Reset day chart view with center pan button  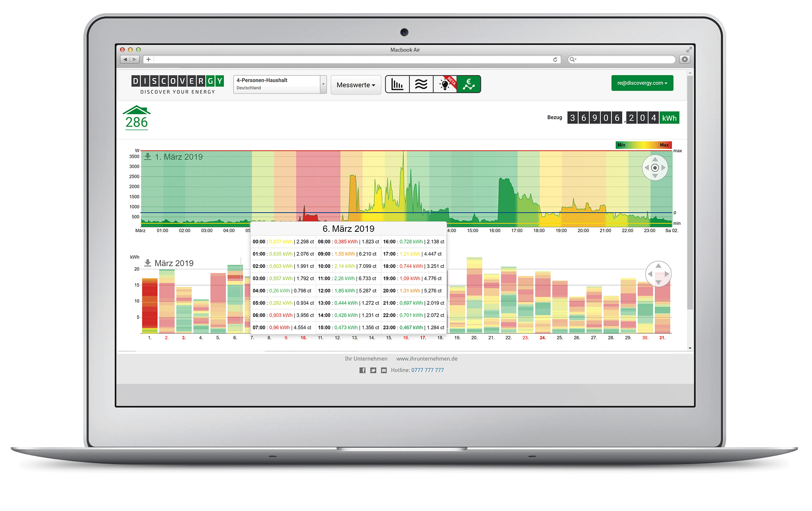point(655,168)
